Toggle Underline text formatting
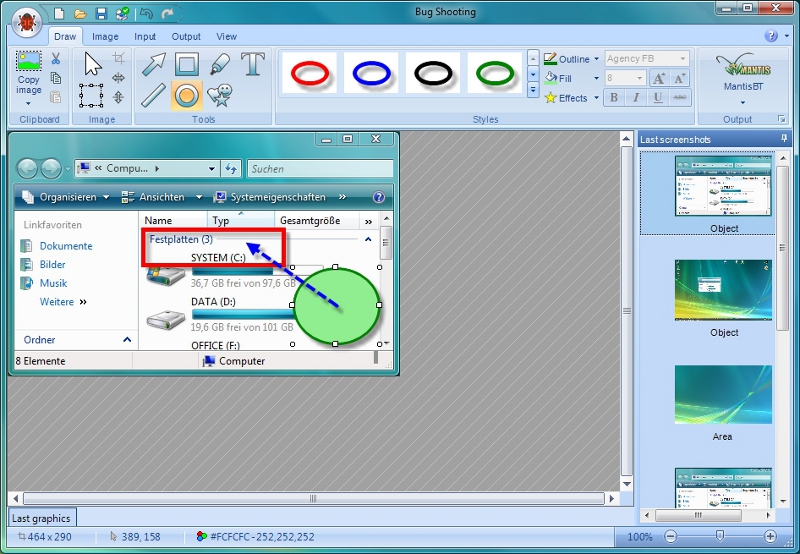The height and width of the screenshot is (554, 800). tap(657, 98)
